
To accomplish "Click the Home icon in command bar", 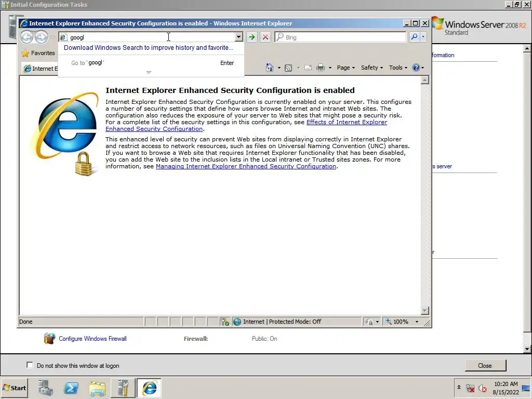I will coord(270,68).
